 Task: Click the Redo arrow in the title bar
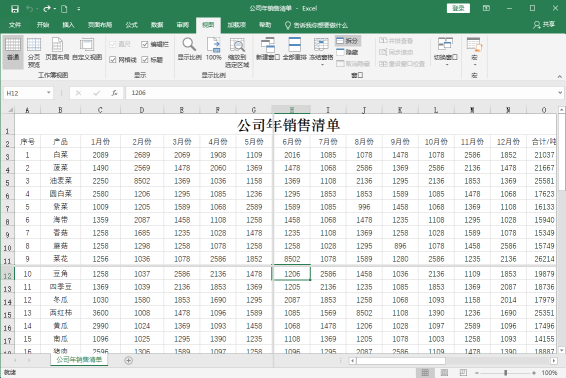(47, 9)
